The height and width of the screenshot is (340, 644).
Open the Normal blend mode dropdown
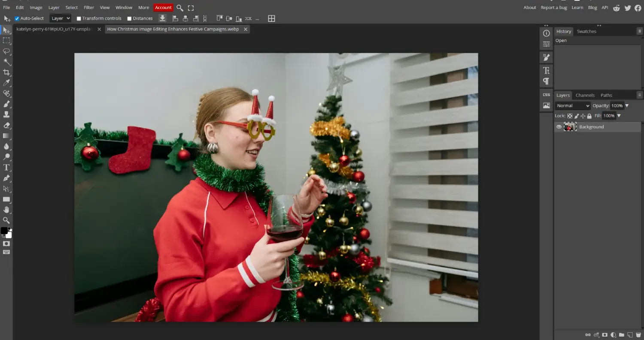tap(573, 106)
